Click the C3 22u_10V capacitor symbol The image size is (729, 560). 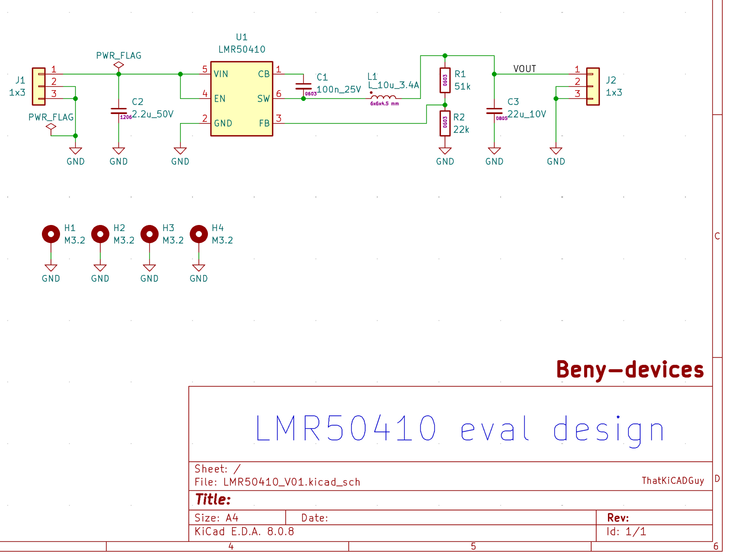[x=494, y=111]
